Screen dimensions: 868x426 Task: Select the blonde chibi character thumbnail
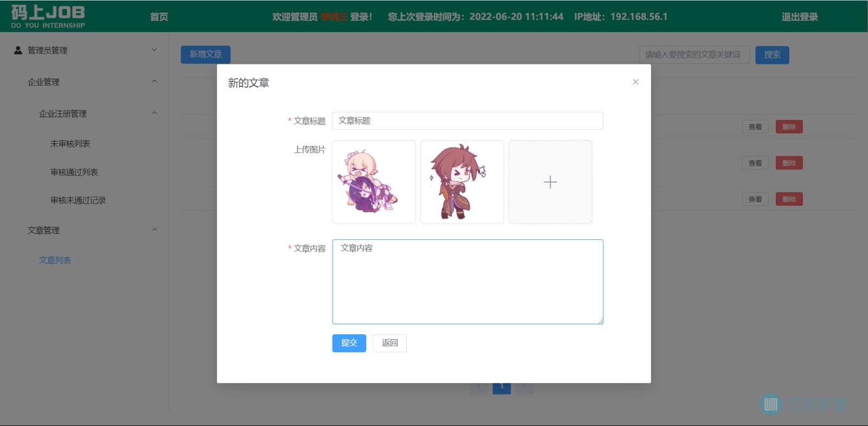[374, 182]
